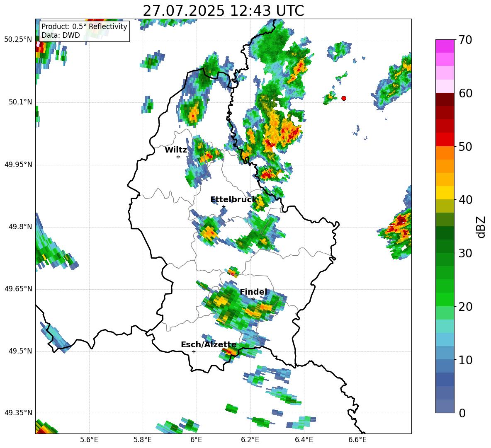Click the Wiltz location cross marker
491x448 pixels.
click(178, 157)
